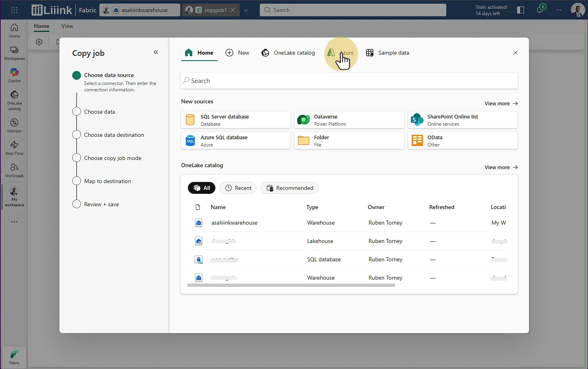Open the app launcher waffle icon
The width and height of the screenshot is (588, 369).
pos(14,10)
